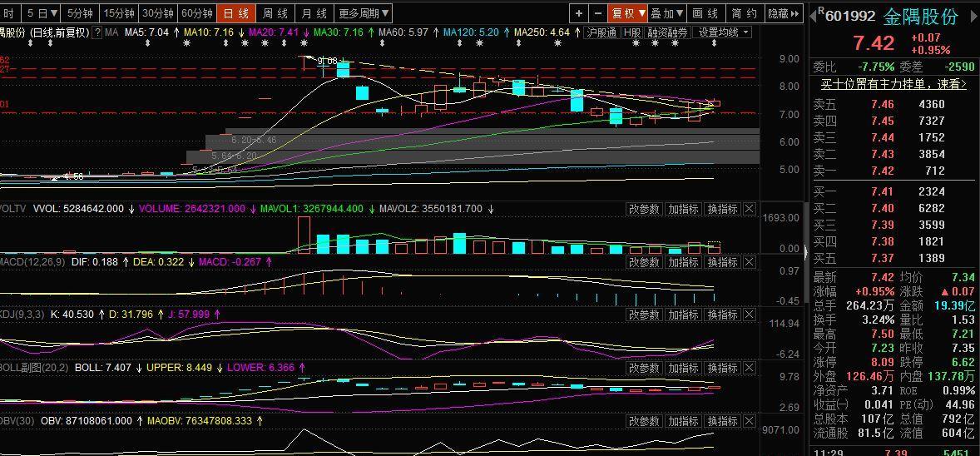Switch to the 15分钟 period tab
Viewport: 980px width, 456px height.
pos(119,13)
